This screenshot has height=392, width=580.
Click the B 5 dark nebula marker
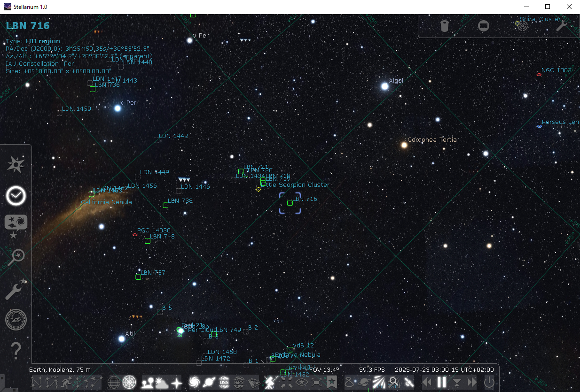160,312
